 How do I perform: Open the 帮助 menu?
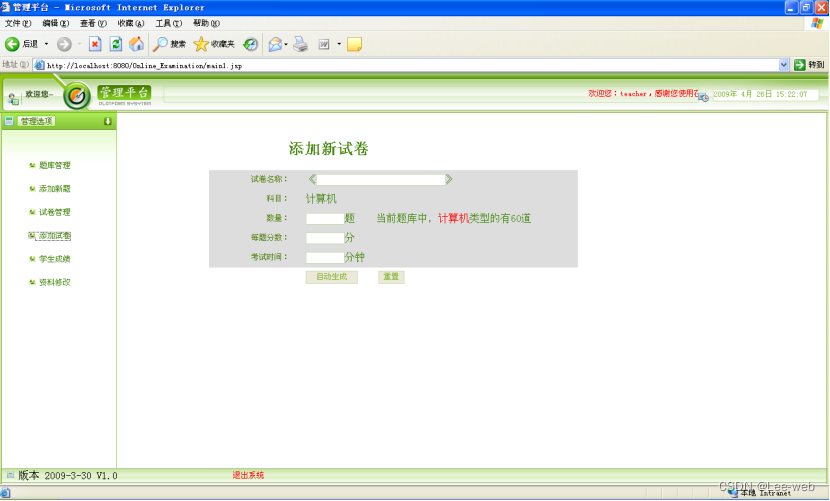(206, 23)
